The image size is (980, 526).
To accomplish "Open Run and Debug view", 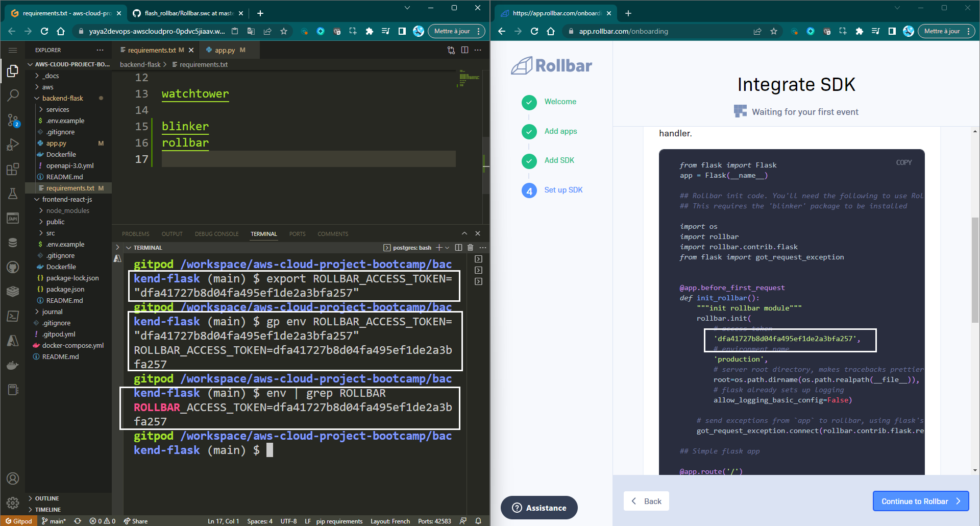I will [x=13, y=145].
